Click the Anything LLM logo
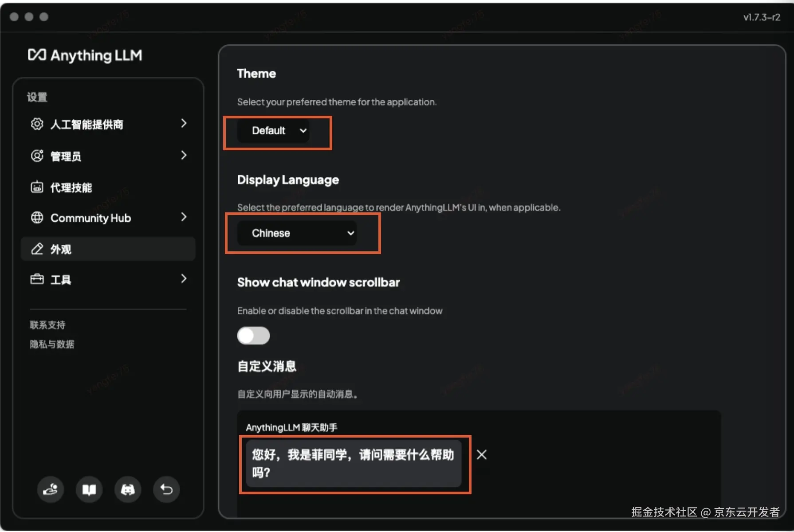This screenshot has height=532, width=794. pyautogui.click(x=85, y=55)
